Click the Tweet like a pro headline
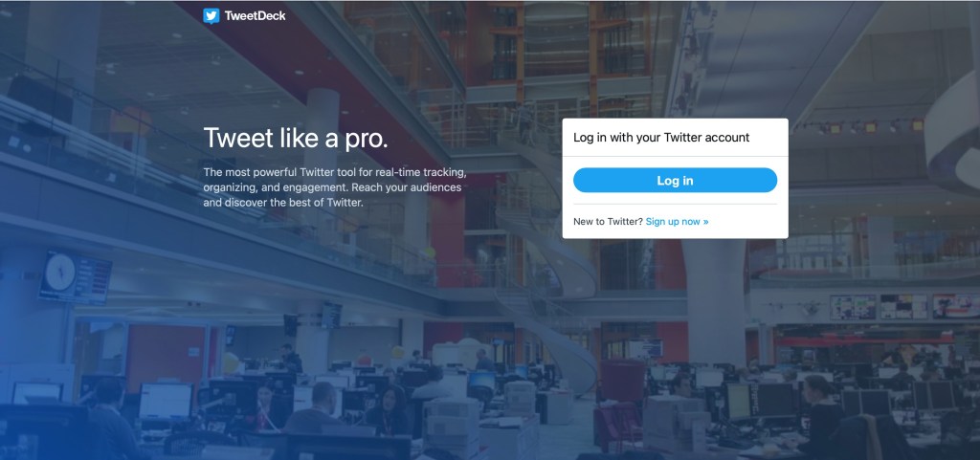The height and width of the screenshot is (460, 980). coord(296,138)
